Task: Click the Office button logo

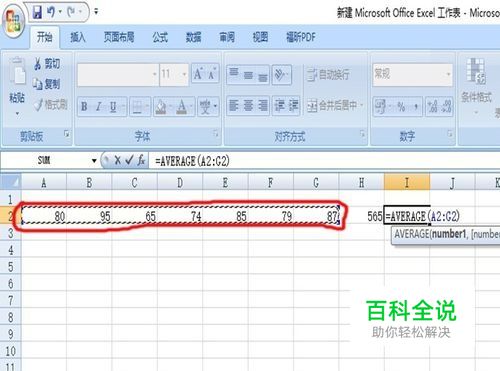Action: [14, 21]
